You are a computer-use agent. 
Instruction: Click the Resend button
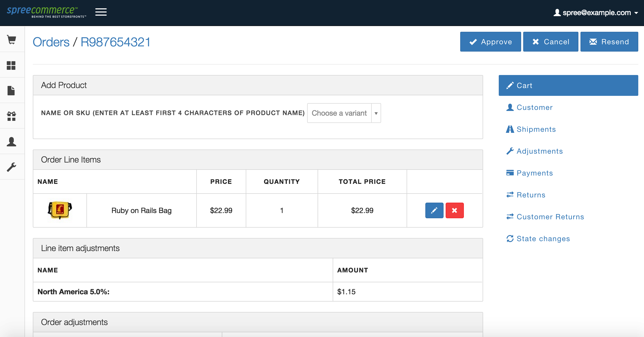(x=609, y=42)
